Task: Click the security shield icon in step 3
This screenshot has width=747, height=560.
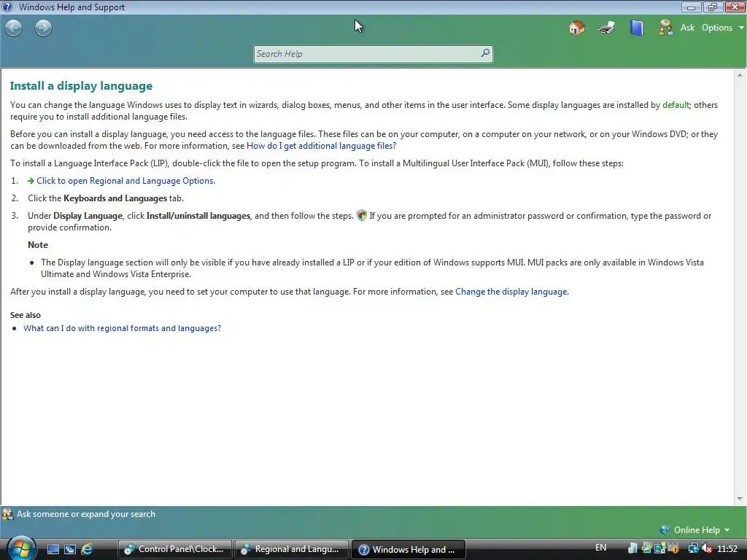Action: click(362, 215)
